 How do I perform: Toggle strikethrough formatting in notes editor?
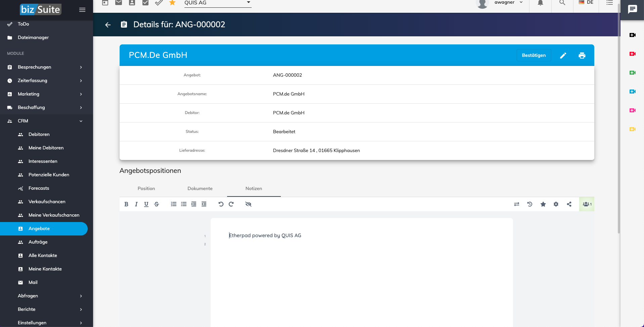click(157, 204)
